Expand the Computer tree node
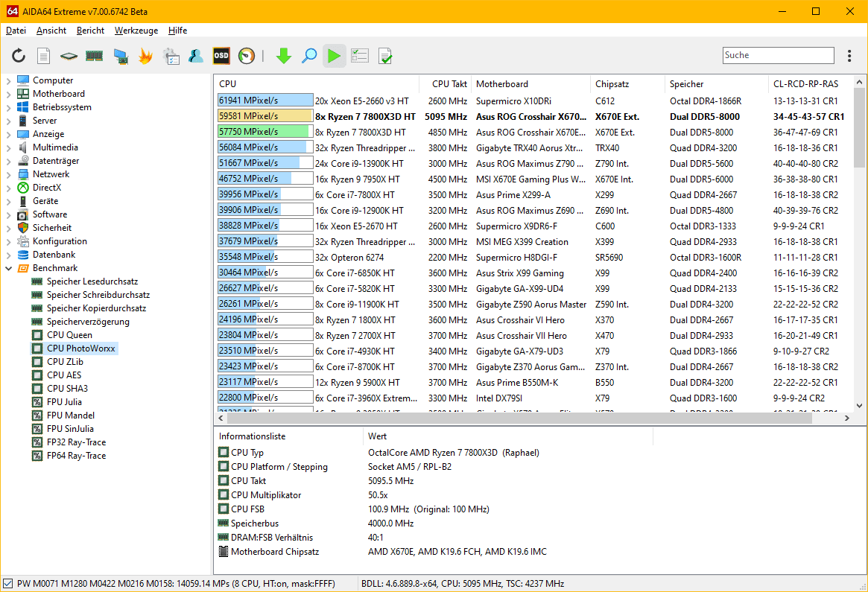This screenshot has height=592, width=868. tap(9, 80)
